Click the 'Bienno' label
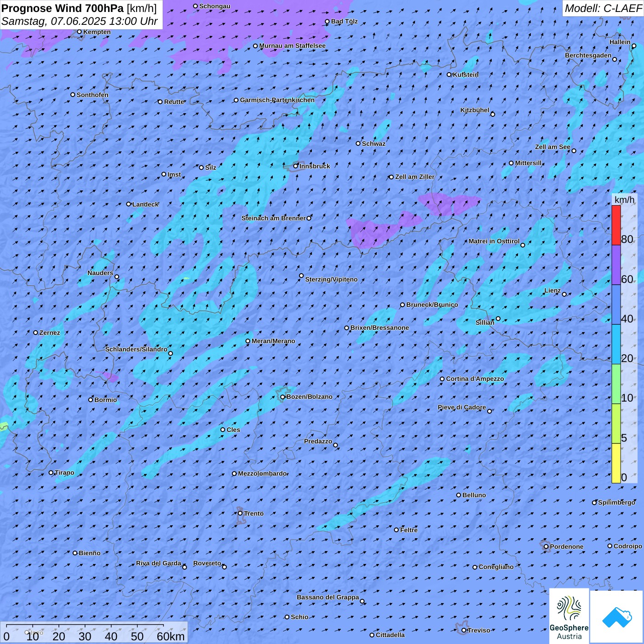 click(90, 553)
